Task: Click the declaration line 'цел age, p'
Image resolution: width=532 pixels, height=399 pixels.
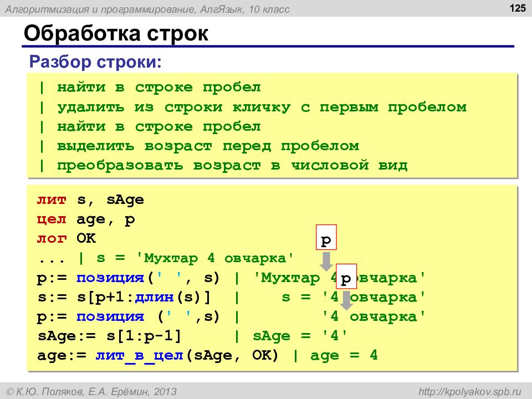Action: (x=86, y=219)
